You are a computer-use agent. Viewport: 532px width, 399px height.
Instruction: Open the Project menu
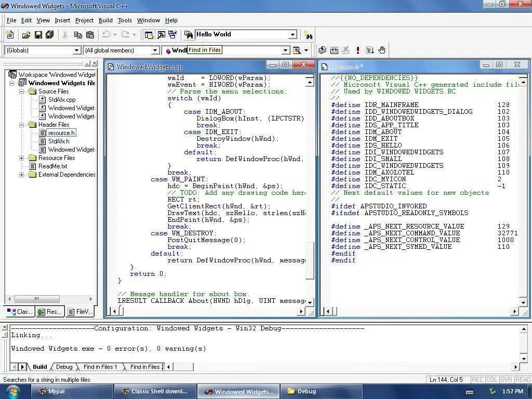point(85,20)
